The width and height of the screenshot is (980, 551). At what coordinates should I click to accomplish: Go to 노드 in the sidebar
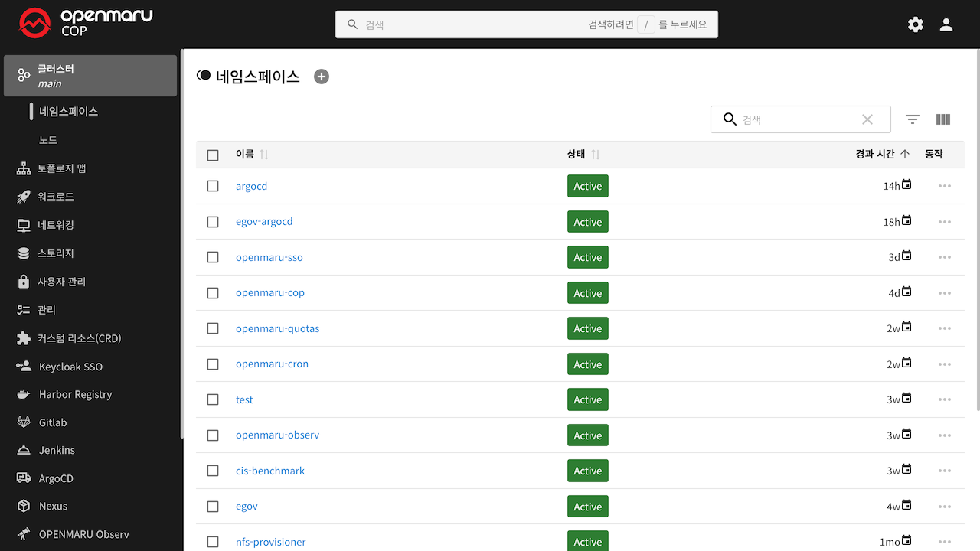click(48, 140)
